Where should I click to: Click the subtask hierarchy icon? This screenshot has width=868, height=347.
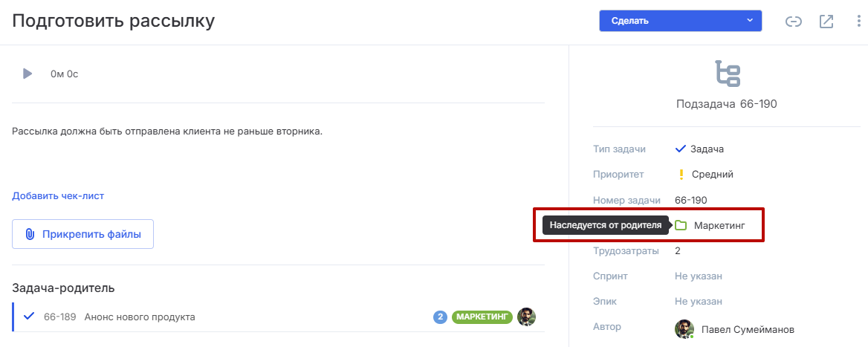728,73
